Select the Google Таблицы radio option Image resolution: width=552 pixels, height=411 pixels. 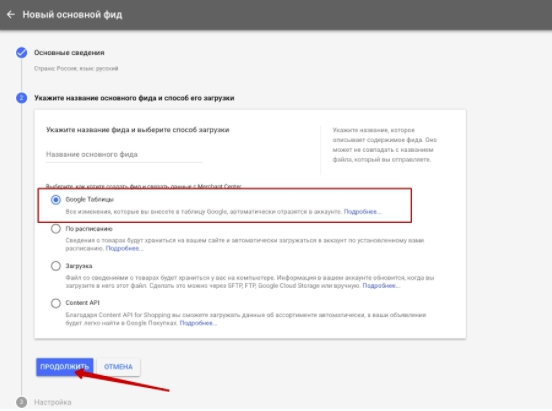(56, 200)
